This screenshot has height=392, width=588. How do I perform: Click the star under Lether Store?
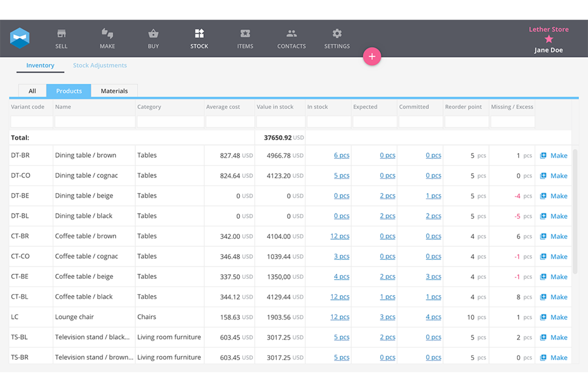(549, 39)
